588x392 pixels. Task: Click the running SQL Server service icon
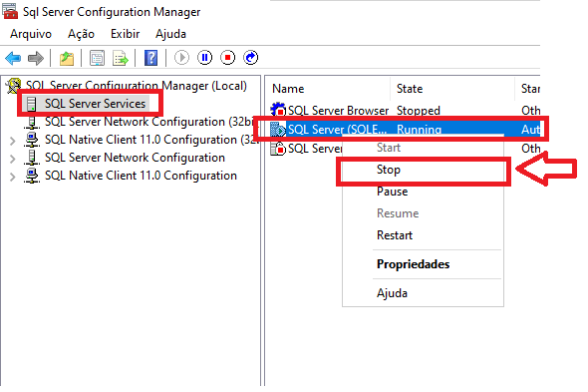pyautogui.click(x=278, y=129)
